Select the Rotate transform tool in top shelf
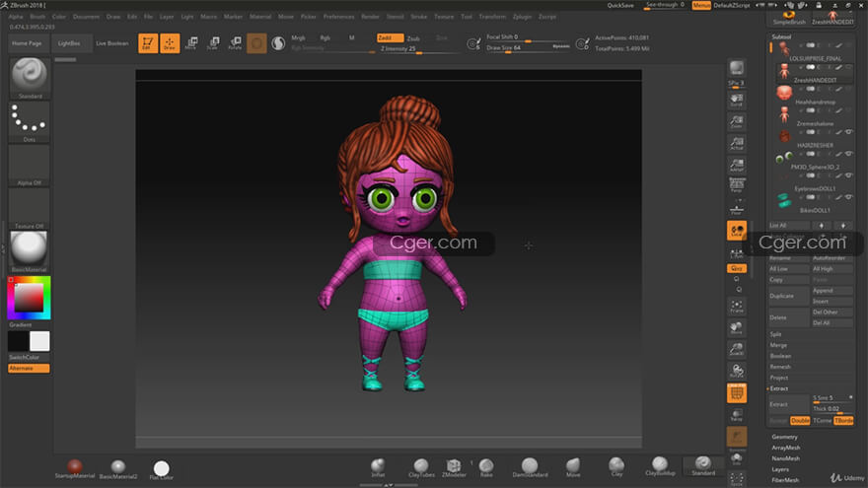Image resolution: width=868 pixels, height=488 pixels. coord(236,43)
